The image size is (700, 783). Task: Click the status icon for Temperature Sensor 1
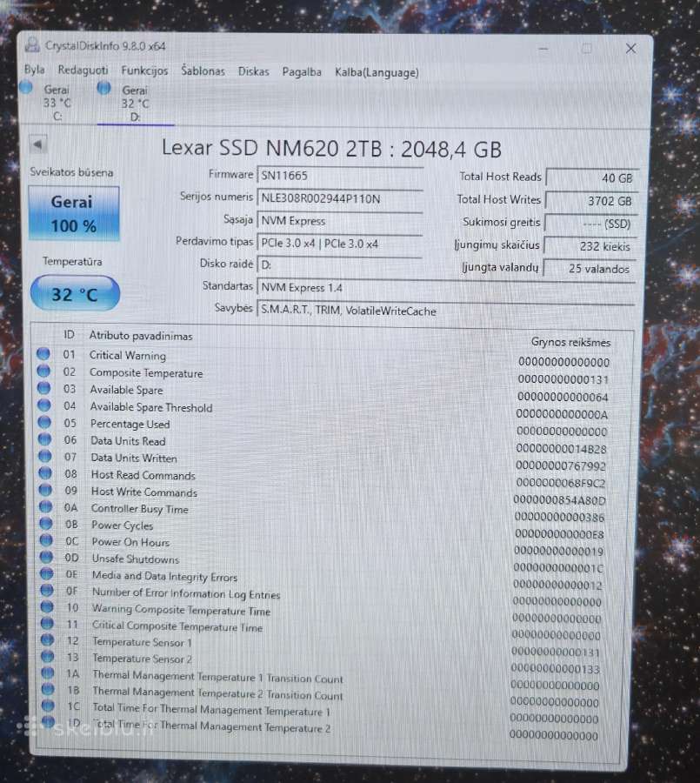click(48, 639)
